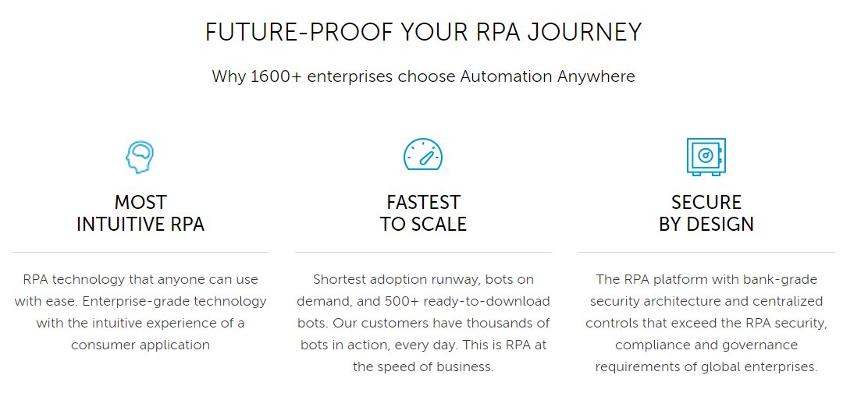The width and height of the screenshot is (868, 393).
Task: Click paragraph starting 'Shortest adoption runway'
Action: (x=424, y=323)
